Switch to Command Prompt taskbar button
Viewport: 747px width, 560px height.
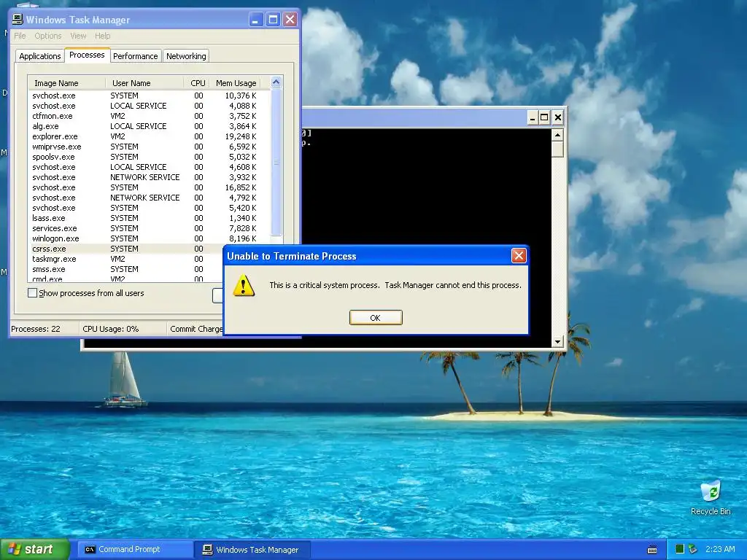point(134,550)
